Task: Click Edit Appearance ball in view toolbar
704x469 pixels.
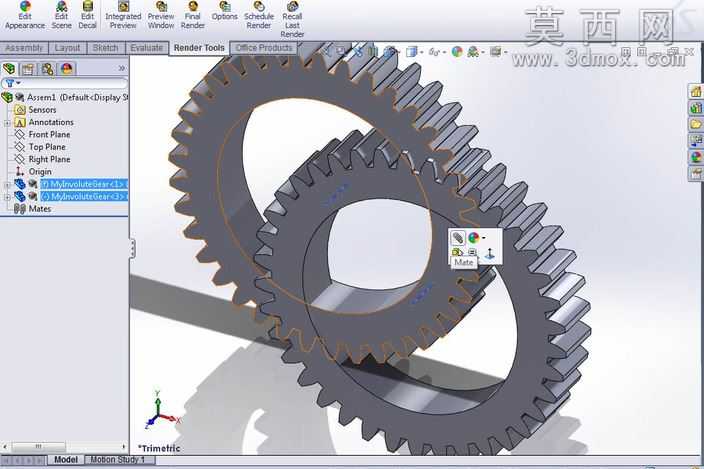Action: (457, 52)
